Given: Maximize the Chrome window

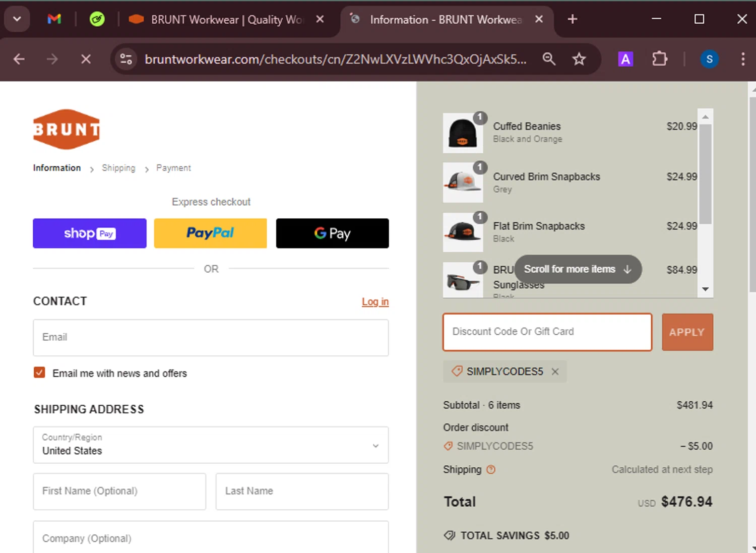Looking at the screenshot, I should pos(699,19).
